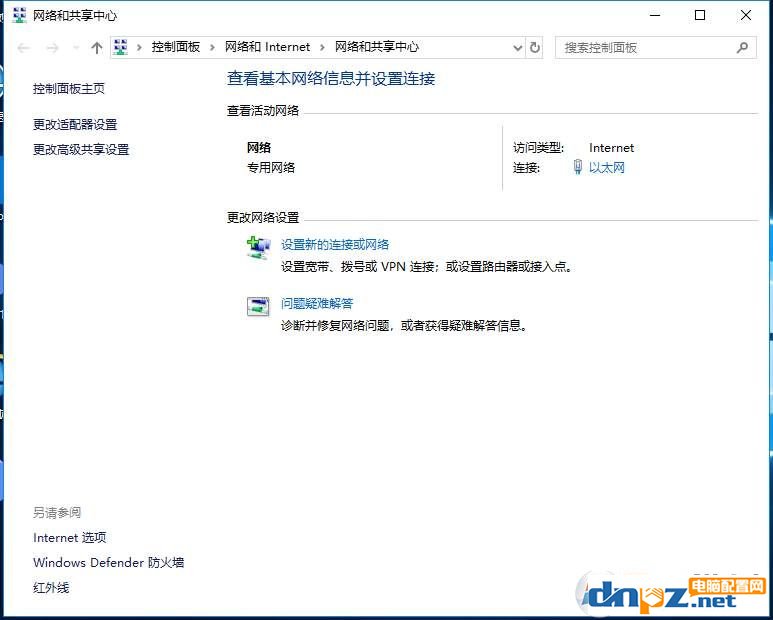Open the address bar history dropdown
The image size is (773, 620).
[x=518, y=48]
